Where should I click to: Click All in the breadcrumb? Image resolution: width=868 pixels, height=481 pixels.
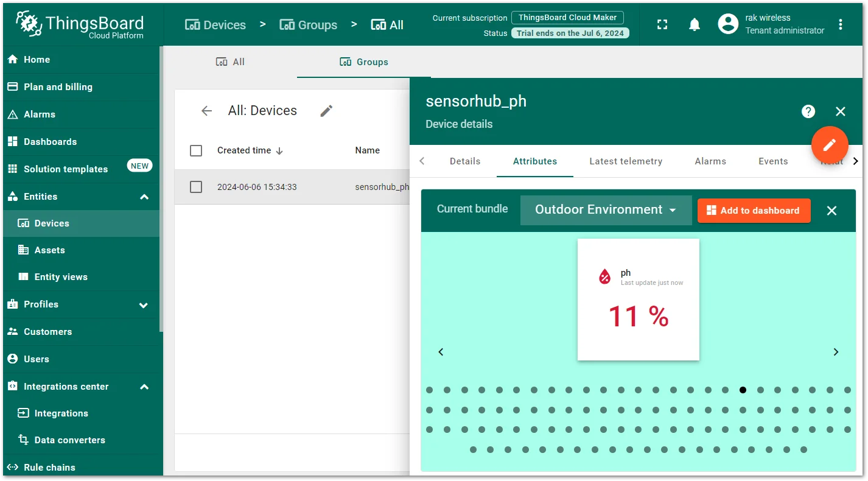point(387,25)
